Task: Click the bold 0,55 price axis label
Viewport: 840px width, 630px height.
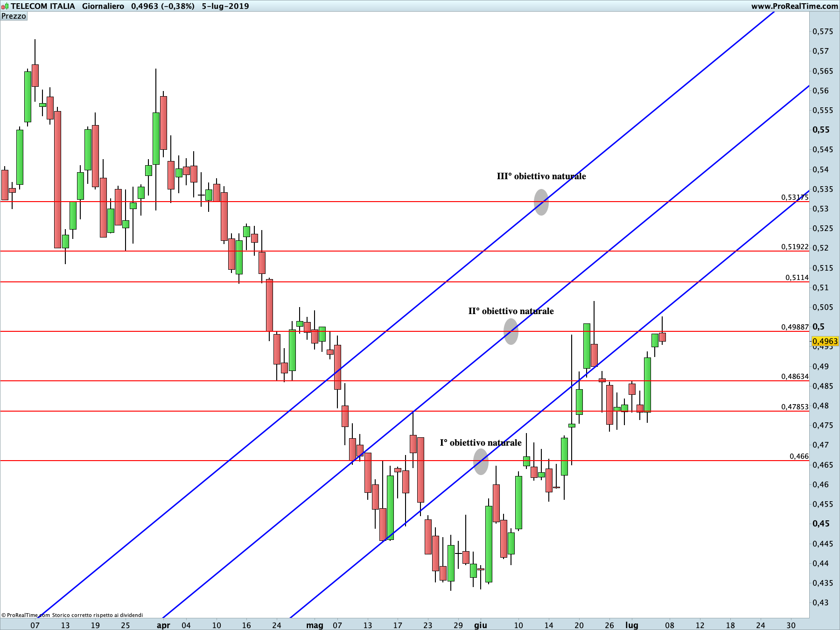Action: [x=821, y=130]
